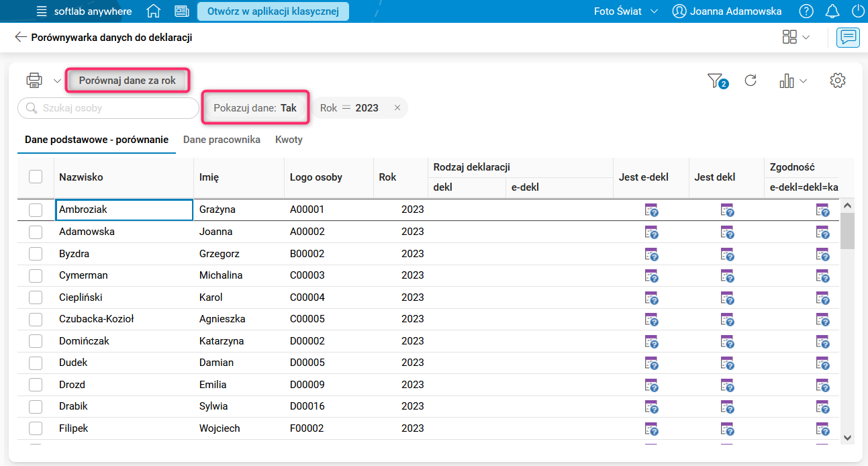Click the Porównaj dane za rok button
This screenshot has height=466, width=868.
coord(127,81)
